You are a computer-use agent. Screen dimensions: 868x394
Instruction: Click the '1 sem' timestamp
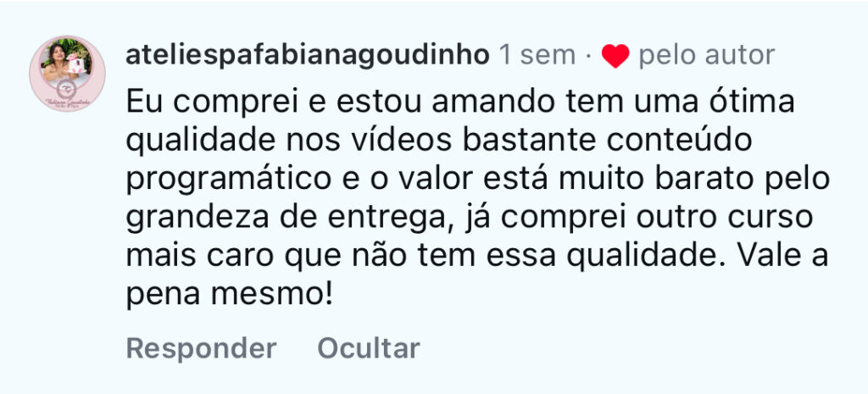click(537, 55)
